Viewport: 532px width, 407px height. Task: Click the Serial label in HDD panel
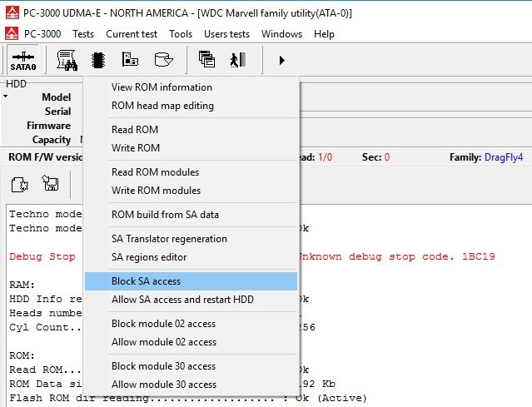click(x=57, y=112)
